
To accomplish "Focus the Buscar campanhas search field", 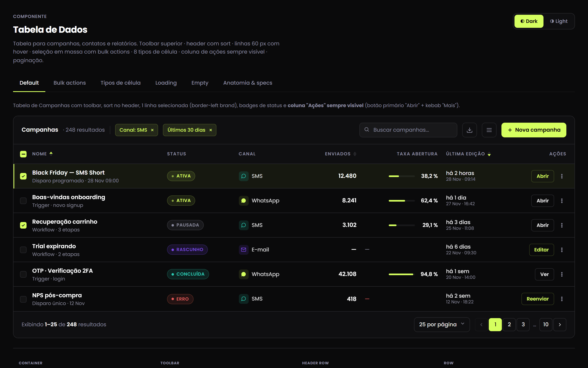I will click(x=408, y=130).
